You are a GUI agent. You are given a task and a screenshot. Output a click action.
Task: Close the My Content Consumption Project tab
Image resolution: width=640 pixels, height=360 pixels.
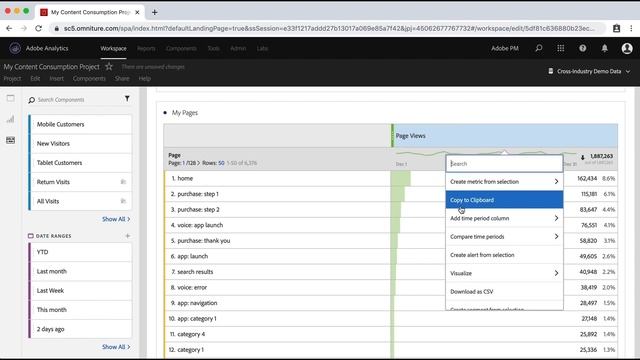(137, 12)
